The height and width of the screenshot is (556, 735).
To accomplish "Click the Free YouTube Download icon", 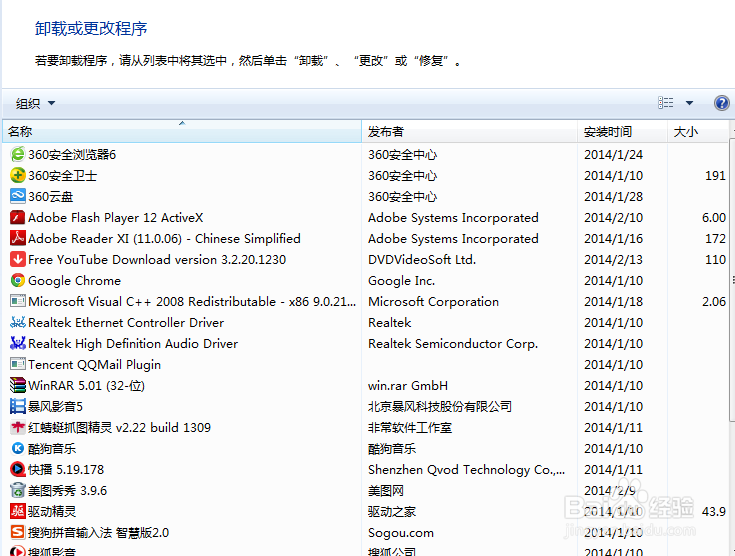I will click(17, 259).
